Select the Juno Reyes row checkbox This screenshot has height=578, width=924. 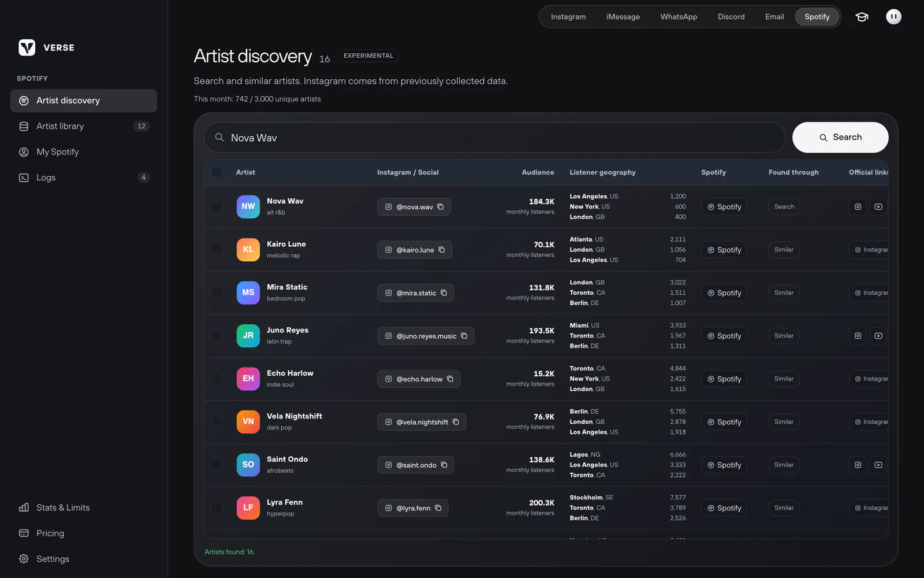[217, 336]
